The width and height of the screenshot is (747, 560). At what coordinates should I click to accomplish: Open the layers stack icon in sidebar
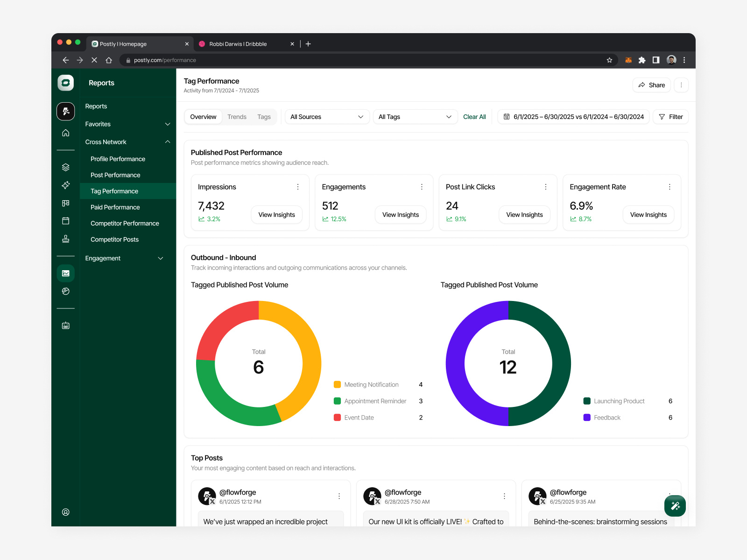[x=66, y=167]
